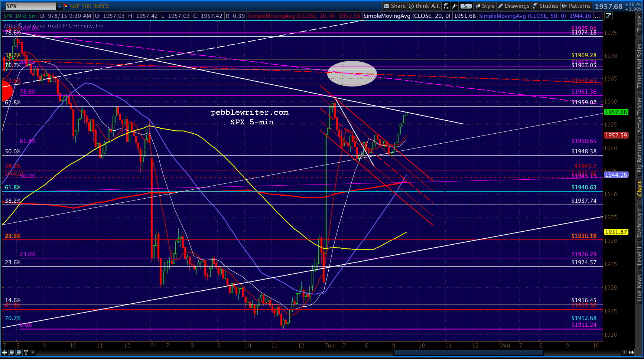Open the symbol link color clipboard icon

(x=66, y=6)
